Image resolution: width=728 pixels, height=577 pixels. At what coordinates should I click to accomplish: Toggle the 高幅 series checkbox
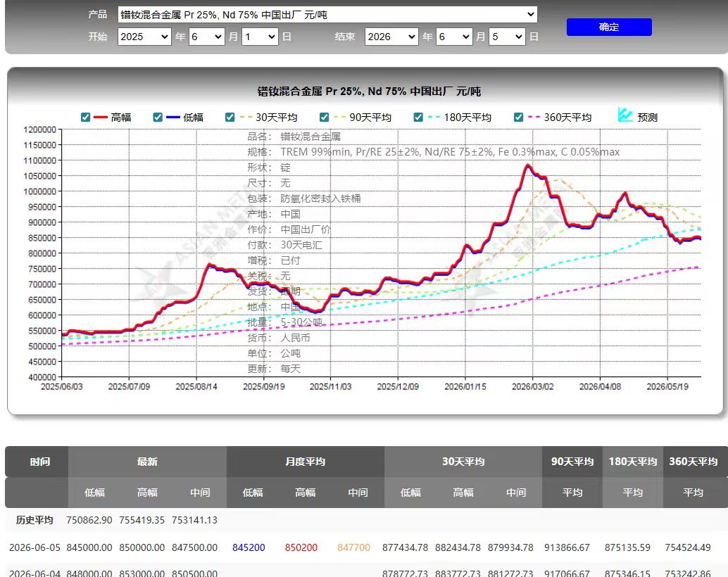pyautogui.click(x=85, y=117)
